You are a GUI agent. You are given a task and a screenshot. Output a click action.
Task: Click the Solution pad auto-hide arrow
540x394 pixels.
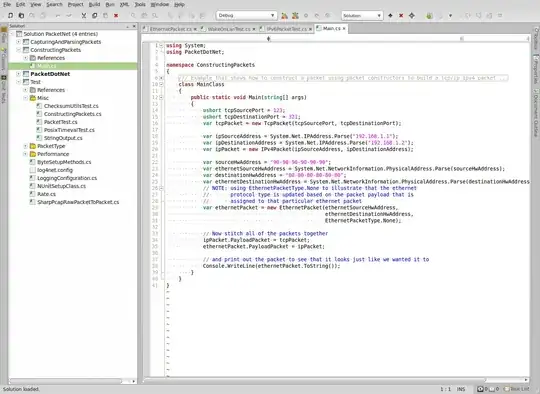click(x=128, y=26)
